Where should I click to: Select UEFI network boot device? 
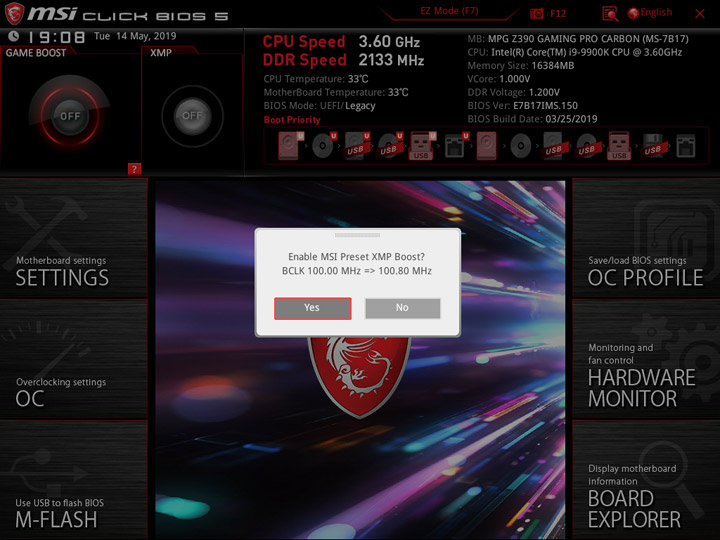pyautogui.click(x=456, y=146)
